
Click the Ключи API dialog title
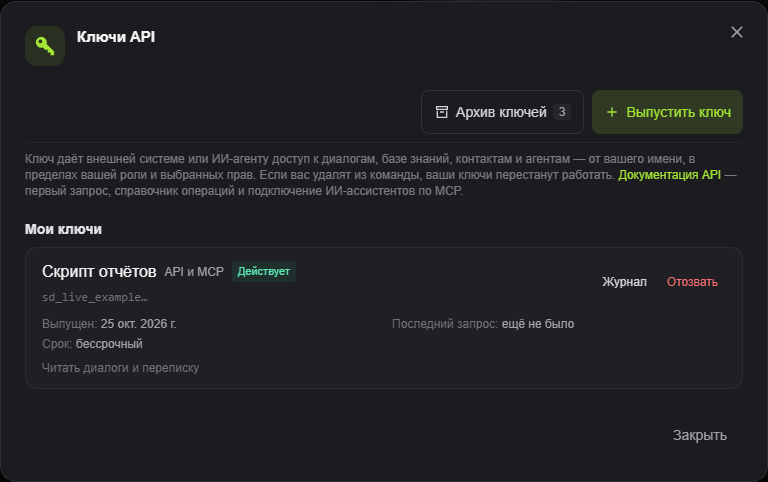coord(116,37)
